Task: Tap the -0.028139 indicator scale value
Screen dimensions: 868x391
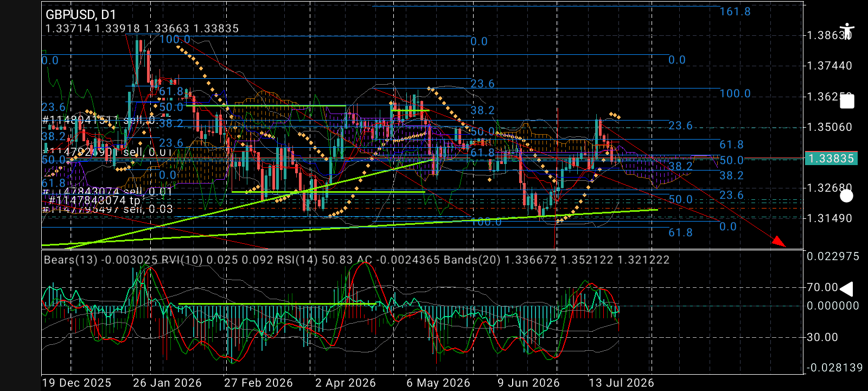Action: click(834, 368)
